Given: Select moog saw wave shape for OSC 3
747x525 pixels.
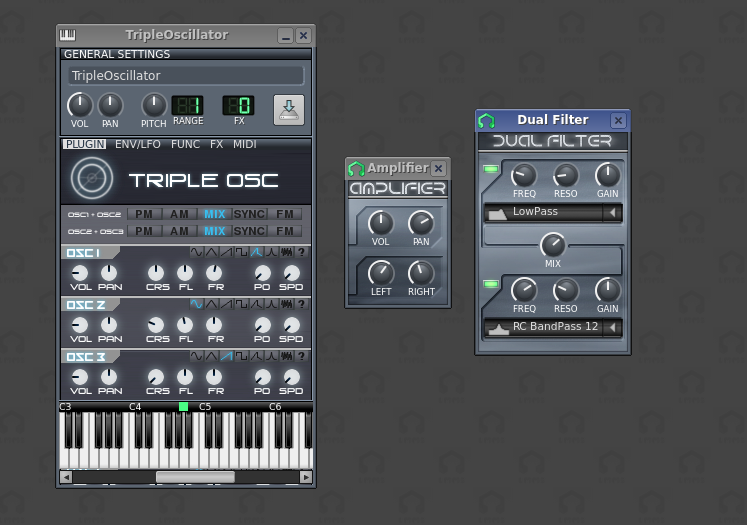Looking at the screenshot, I should click(256, 356).
